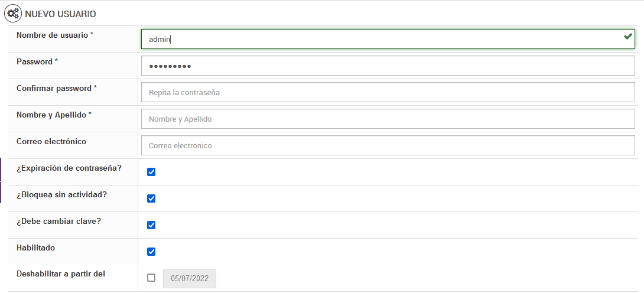Click the ¿Bloquea sin actividad? label
The width and height of the screenshot is (644, 293).
pyautogui.click(x=61, y=195)
